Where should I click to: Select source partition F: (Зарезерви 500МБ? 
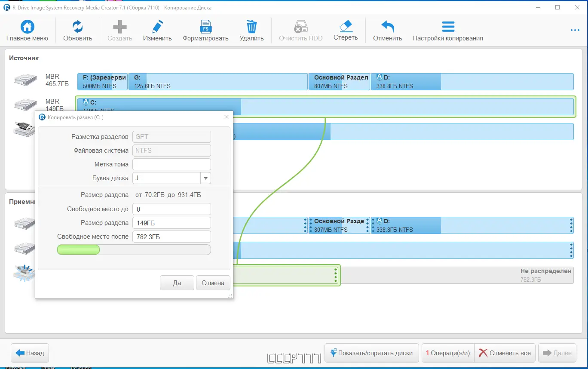click(x=102, y=82)
